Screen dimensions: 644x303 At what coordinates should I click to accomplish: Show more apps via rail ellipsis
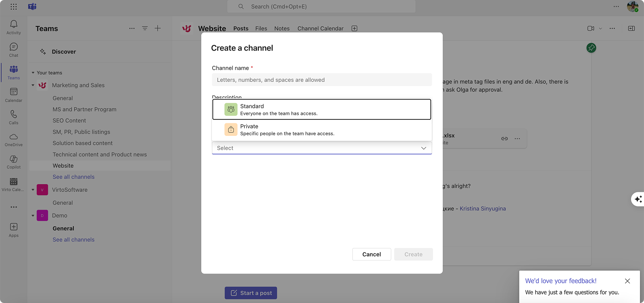pos(13,207)
